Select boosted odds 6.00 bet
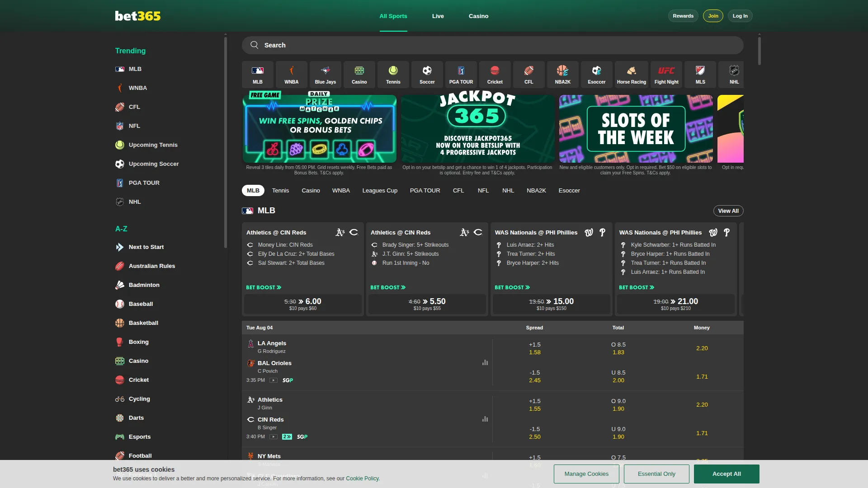 point(303,304)
